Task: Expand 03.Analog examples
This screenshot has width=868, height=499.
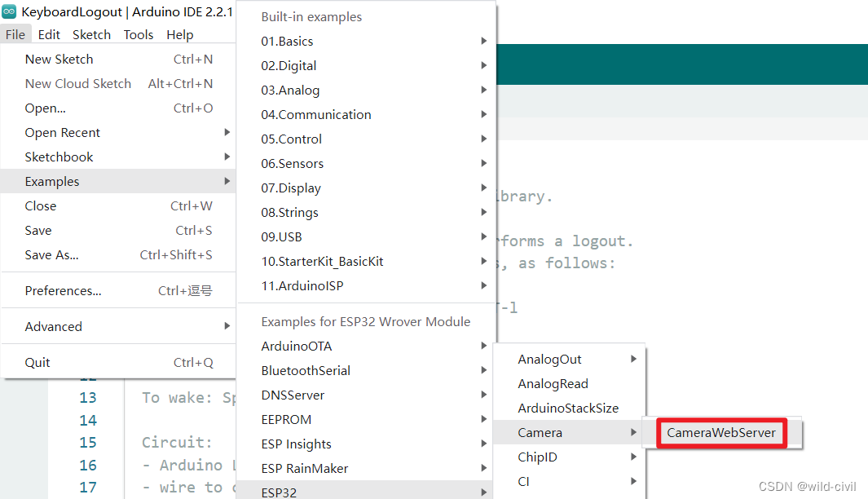Action: pos(366,90)
